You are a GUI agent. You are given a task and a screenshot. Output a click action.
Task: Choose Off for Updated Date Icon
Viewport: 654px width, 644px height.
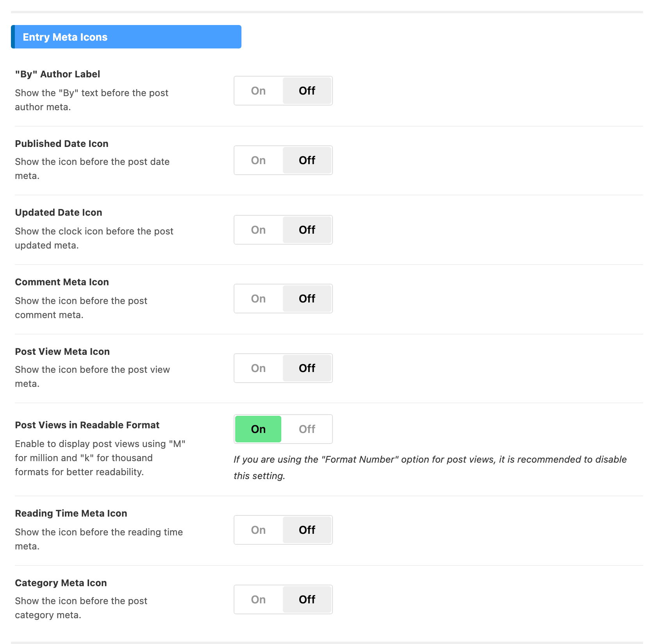tap(307, 230)
